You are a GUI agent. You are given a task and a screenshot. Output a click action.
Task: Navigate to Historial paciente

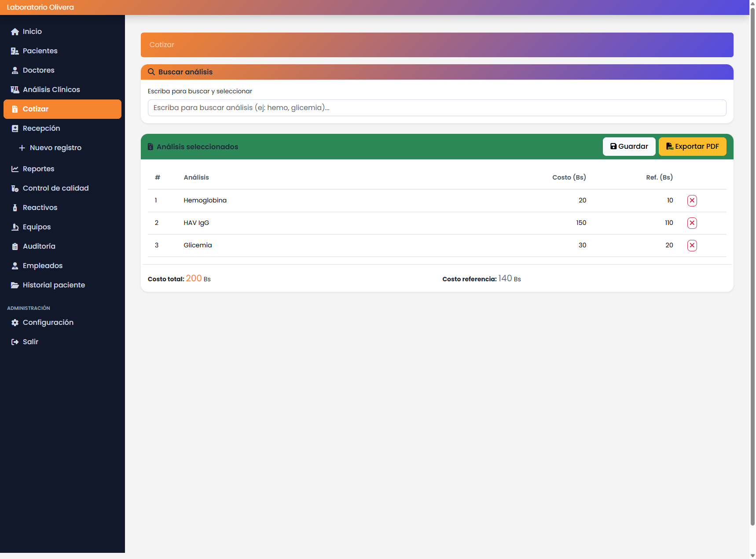pos(54,285)
